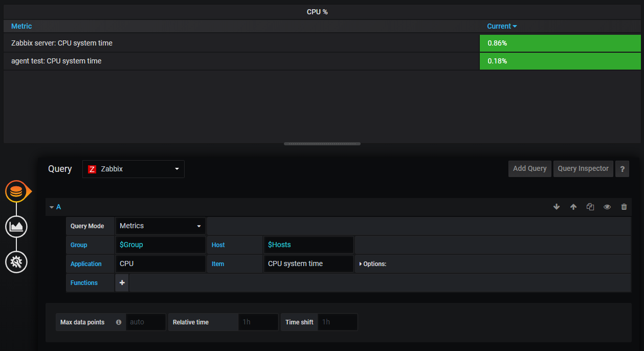Image resolution: width=644 pixels, height=351 pixels.
Task: Click the panel resize handle bar
Action: click(x=322, y=144)
